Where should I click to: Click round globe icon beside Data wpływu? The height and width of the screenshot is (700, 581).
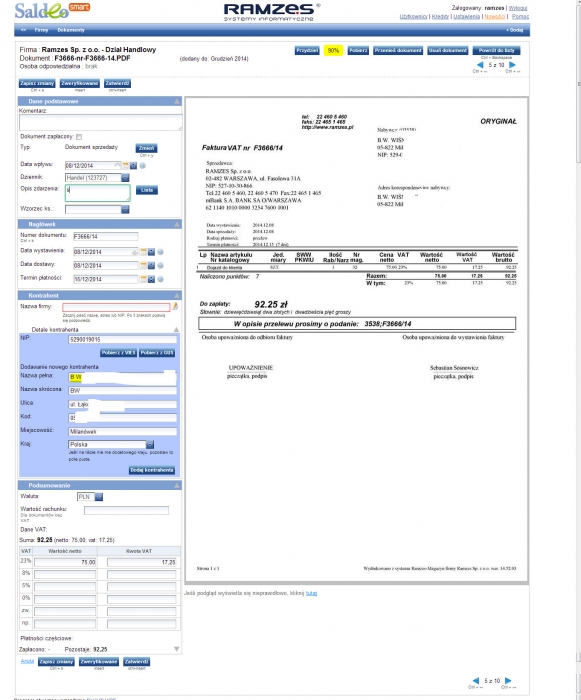[x=142, y=166]
